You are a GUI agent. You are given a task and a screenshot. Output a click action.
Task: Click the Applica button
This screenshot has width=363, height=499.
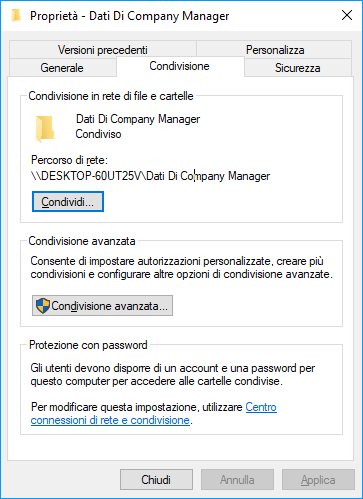(318, 480)
